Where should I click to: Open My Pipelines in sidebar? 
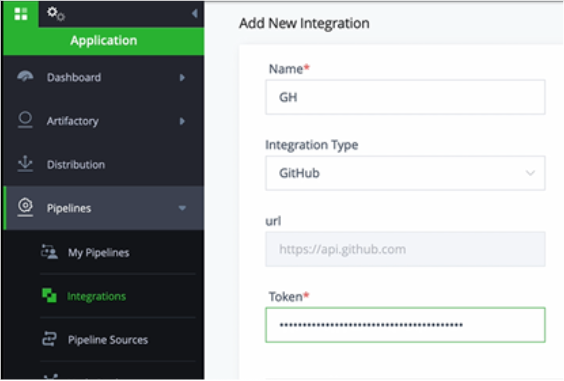pos(99,253)
